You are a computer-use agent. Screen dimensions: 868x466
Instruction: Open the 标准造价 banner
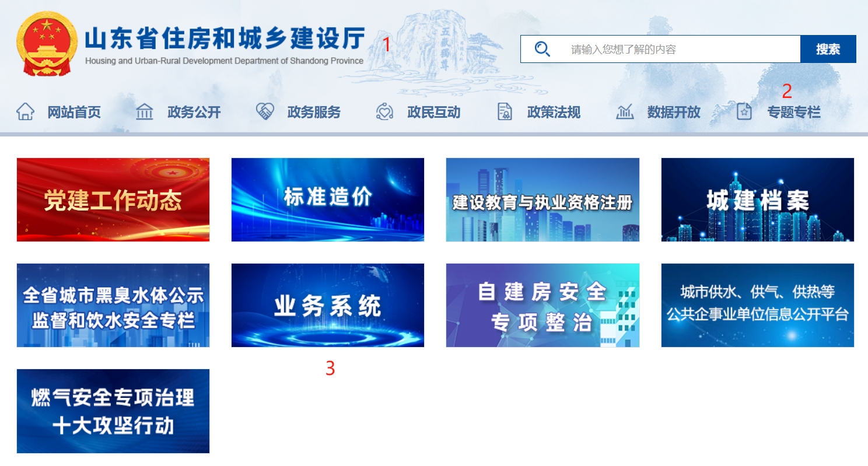tap(328, 199)
